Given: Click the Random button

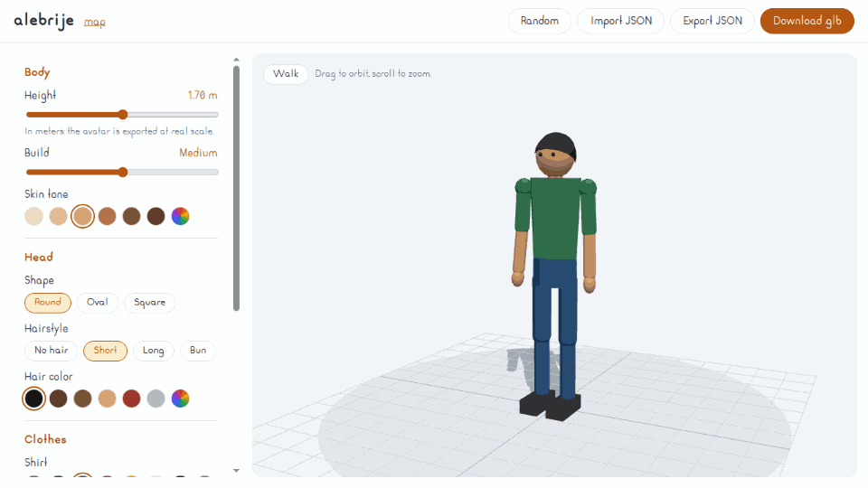Looking at the screenshot, I should pos(539,21).
